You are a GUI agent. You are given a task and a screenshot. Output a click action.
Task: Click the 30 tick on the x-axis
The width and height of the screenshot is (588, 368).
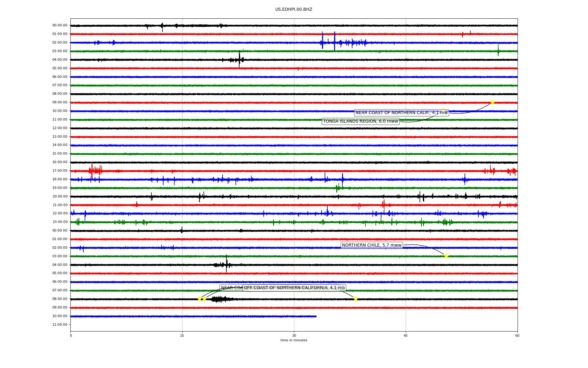coord(294,335)
